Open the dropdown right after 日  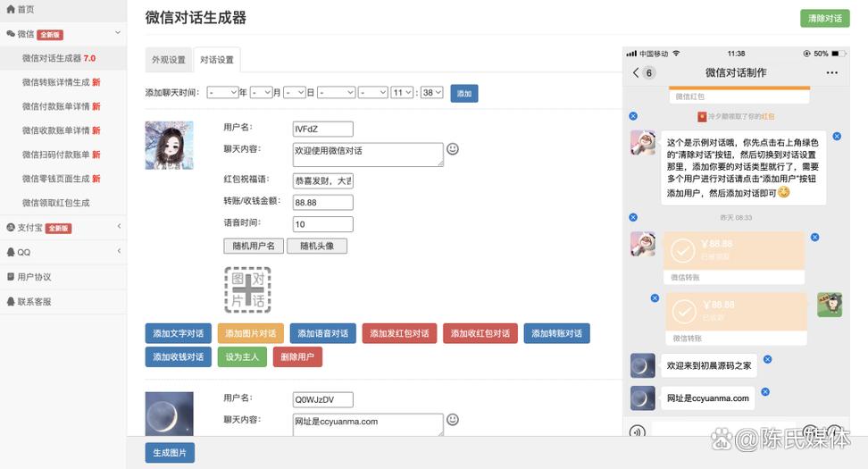[336, 93]
